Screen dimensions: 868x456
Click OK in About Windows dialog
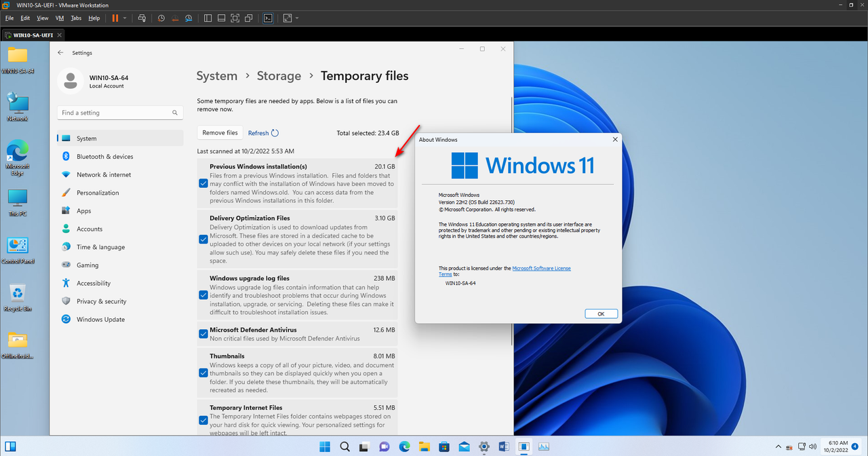tap(601, 313)
